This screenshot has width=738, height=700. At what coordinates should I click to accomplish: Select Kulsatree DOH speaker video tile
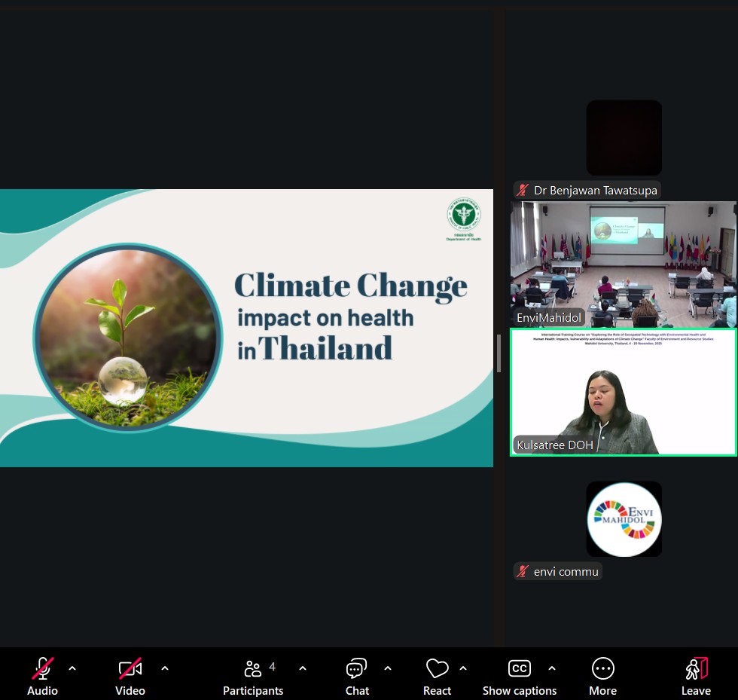[623, 392]
